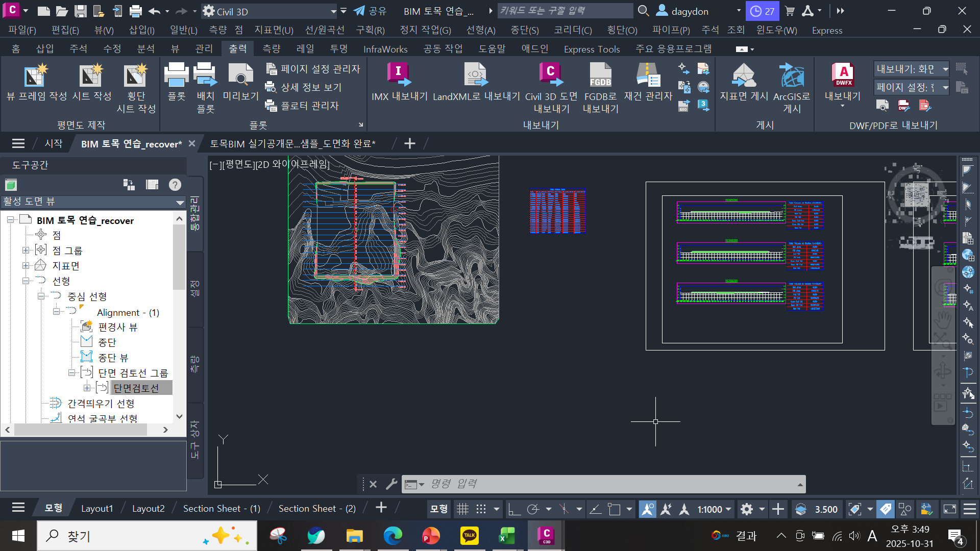Toggle ortho mode in status bar
Screen dimensions: 980x551
[x=514, y=509]
